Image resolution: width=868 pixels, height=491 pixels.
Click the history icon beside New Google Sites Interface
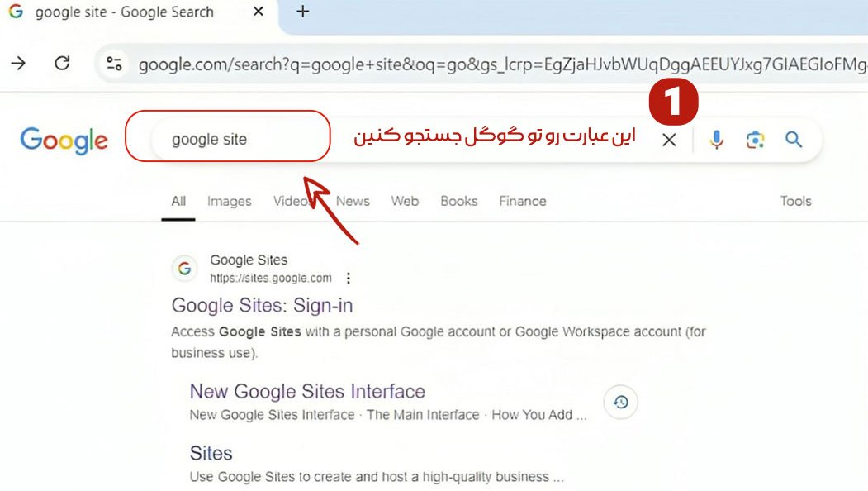coord(621,403)
